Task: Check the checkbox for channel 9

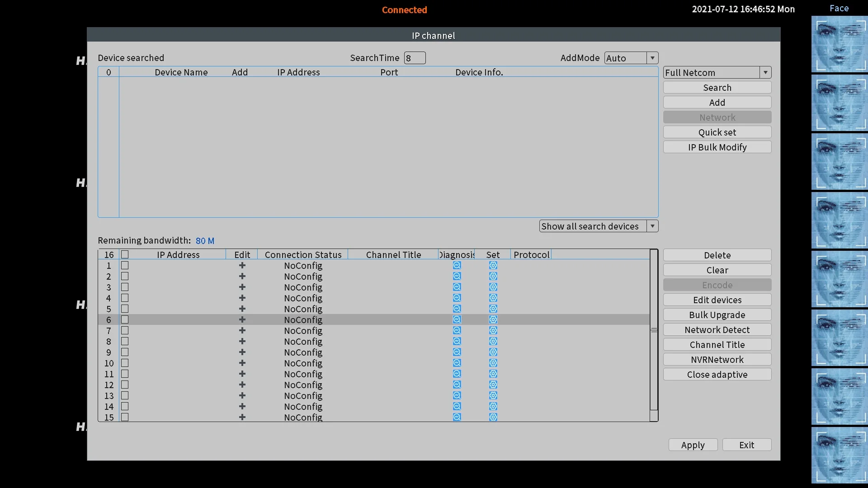Action: pos(125,352)
